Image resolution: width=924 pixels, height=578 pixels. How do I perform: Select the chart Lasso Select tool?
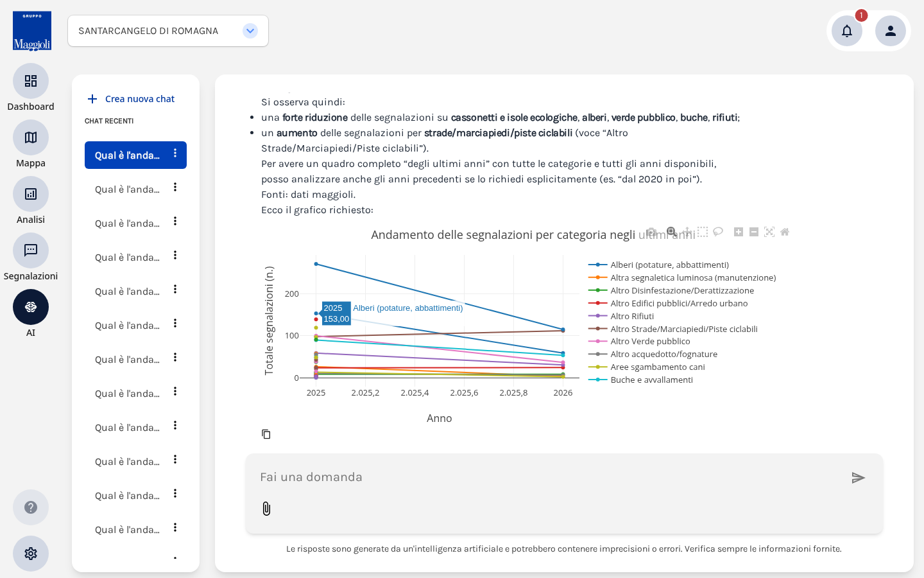718,232
